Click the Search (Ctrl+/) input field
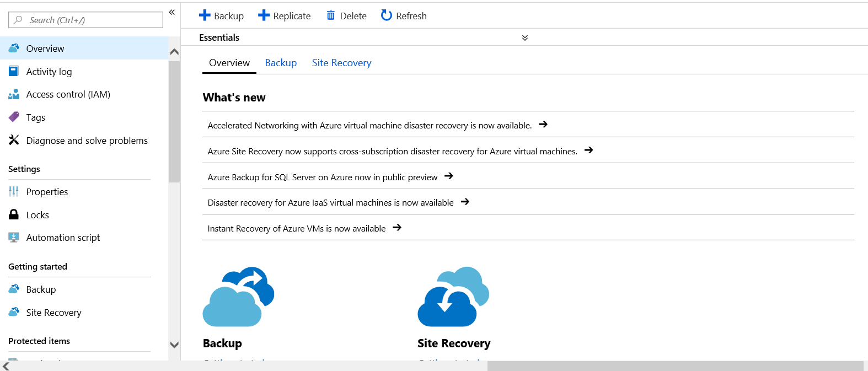868x371 pixels. click(x=86, y=20)
